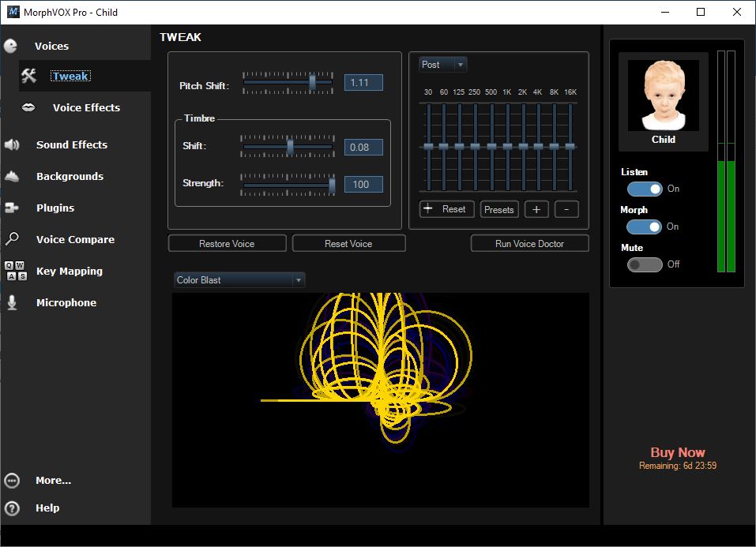
Task: Click the Plugins plug icon
Action: (x=12, y=208)
